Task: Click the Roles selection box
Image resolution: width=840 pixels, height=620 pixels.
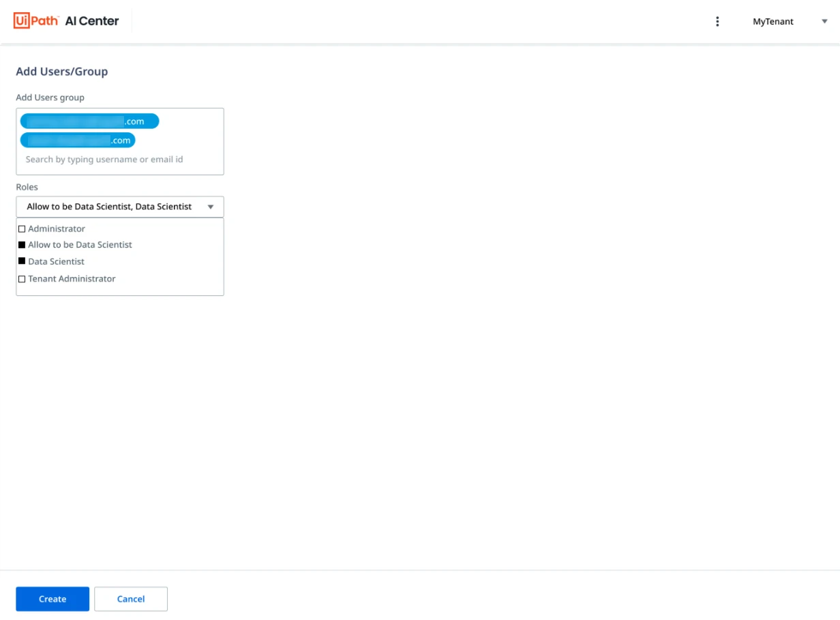Action: point(120,207)
